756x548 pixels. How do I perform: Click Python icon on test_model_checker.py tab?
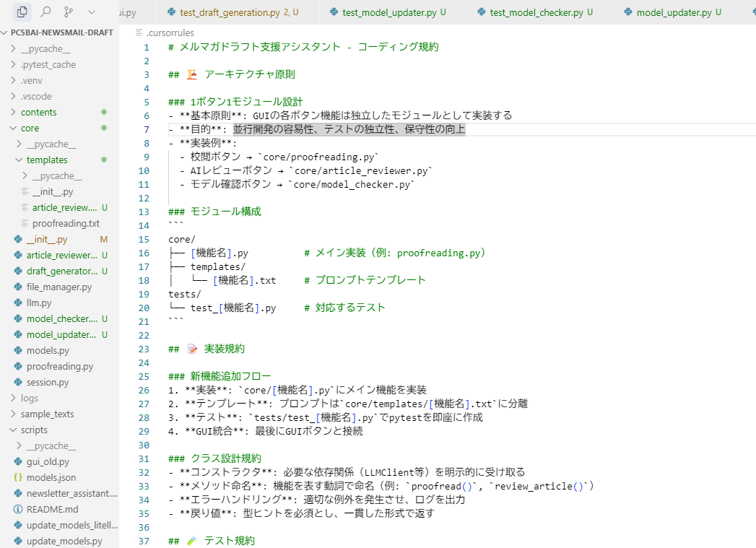[x=481, y=12]
